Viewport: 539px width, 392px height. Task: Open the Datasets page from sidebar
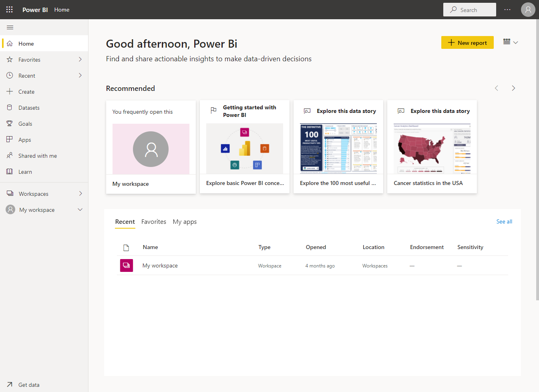tap(29, 108)
